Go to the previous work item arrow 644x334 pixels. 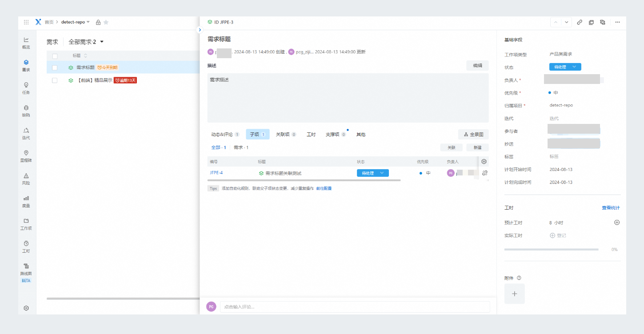pyautogui.click(x=556, y=22)
